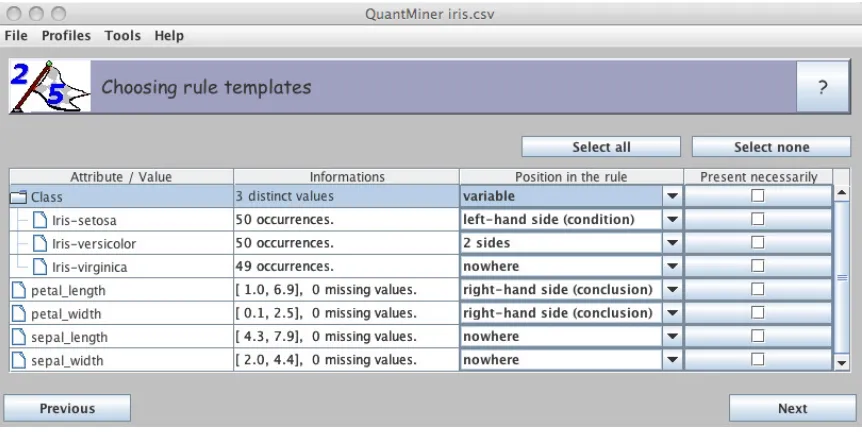Select the sepal_width row label
The height and width of the screenshot is (436, 862).
click(67, 361)
